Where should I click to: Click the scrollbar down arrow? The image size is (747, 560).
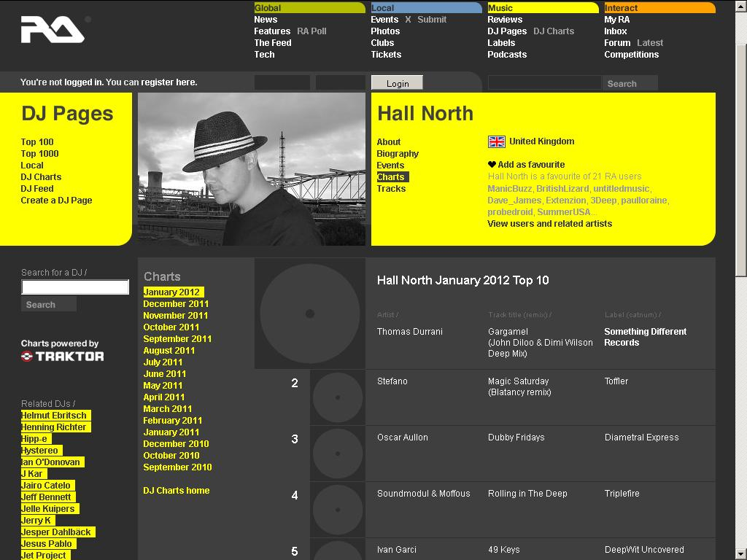[741, 554]
